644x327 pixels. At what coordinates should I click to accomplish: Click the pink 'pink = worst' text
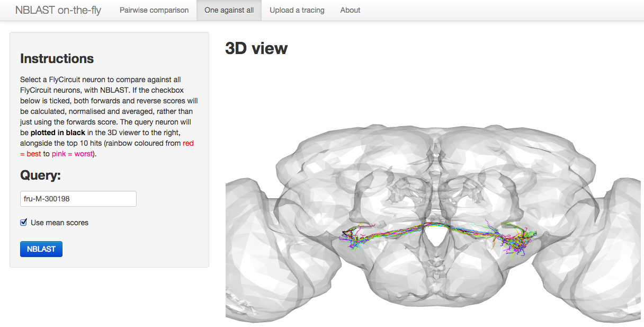click(73, 154)
